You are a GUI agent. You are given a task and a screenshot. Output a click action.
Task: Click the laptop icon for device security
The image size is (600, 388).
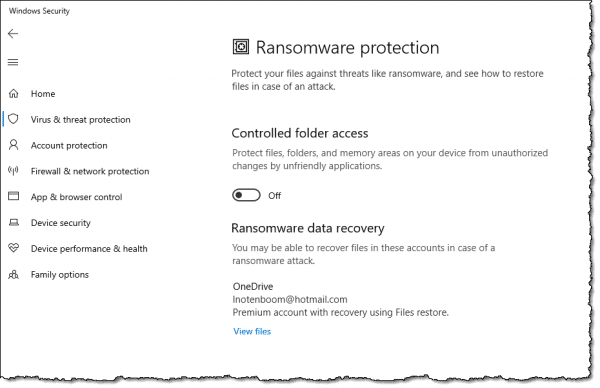(x=13, y=222)
